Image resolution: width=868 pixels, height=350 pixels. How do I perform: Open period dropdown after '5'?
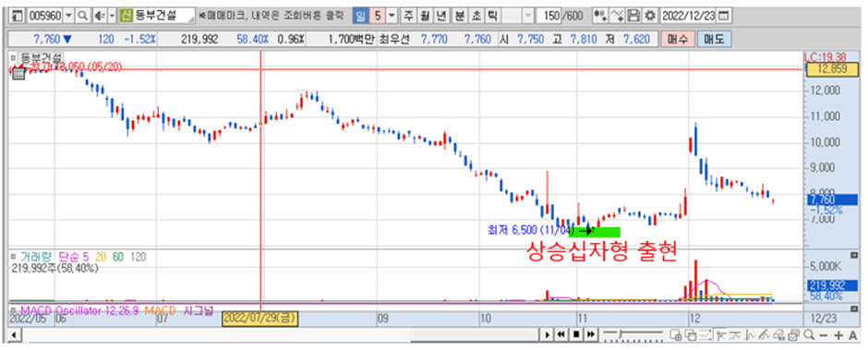pos(392,16)
